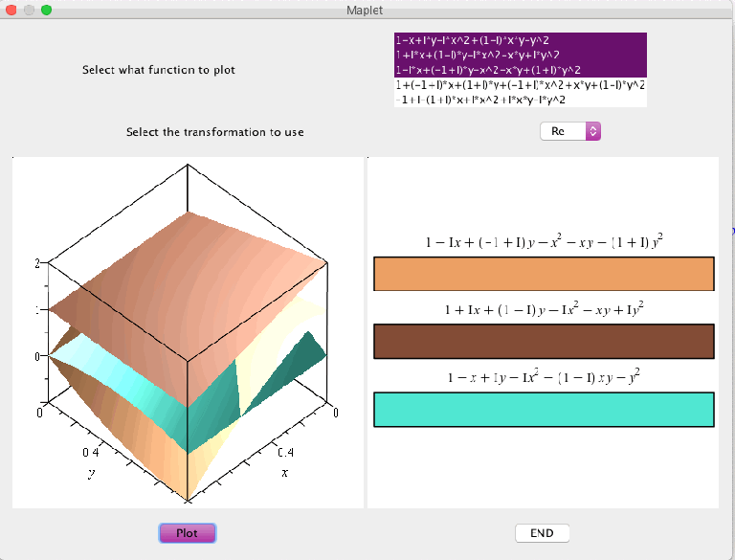Click "Select the transformation to use" label

click(x=214, y=131)
